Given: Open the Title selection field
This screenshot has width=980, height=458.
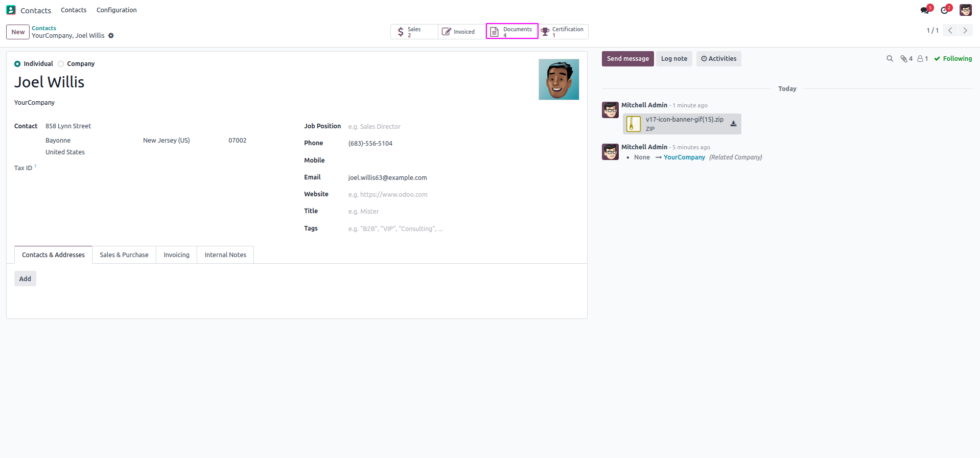Looking at the screenshot, I should click(462, 212).
